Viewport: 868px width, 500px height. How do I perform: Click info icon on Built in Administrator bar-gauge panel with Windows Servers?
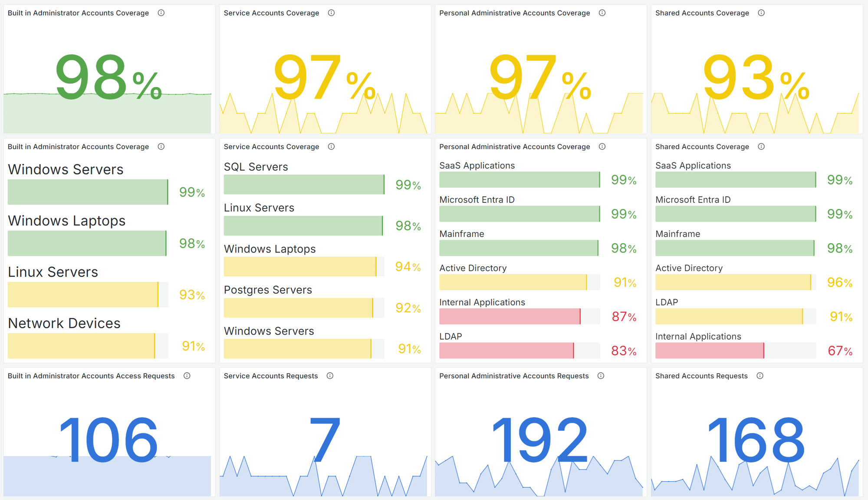(x=161, y=147)
